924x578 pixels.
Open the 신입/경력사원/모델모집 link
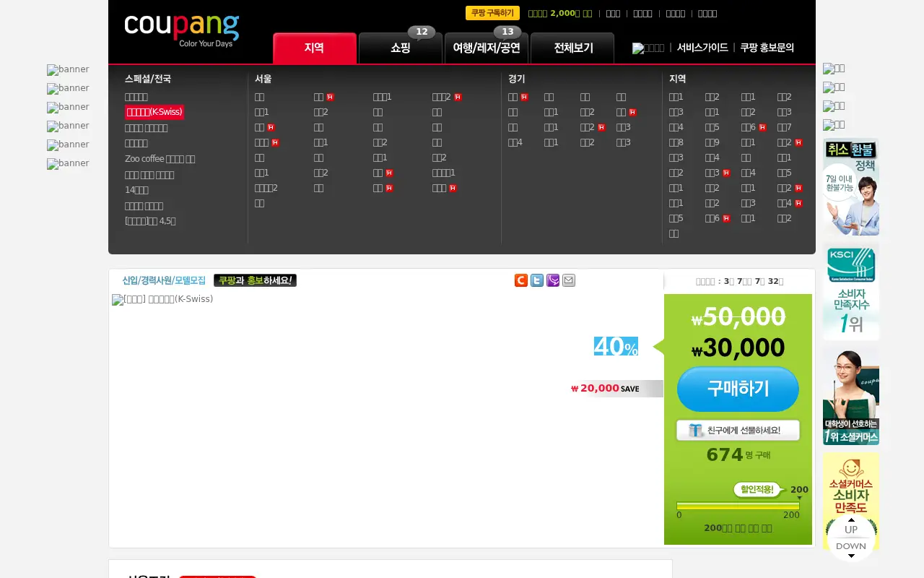coord(164,280)
